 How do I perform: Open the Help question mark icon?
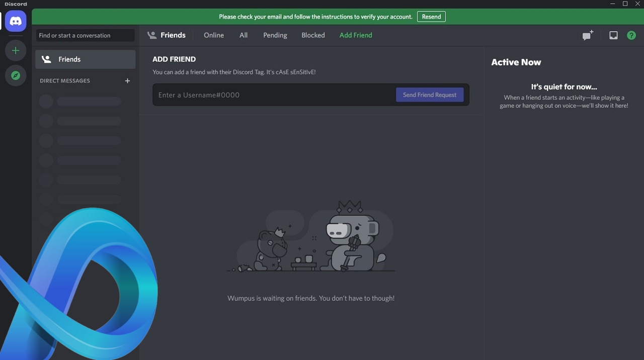(x=631, y=35)
